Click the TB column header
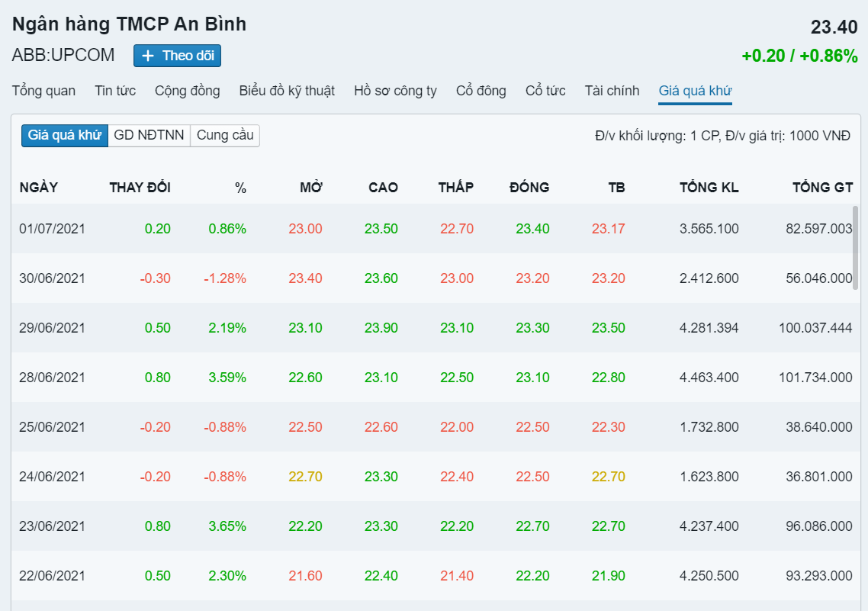 coord(617,188)
